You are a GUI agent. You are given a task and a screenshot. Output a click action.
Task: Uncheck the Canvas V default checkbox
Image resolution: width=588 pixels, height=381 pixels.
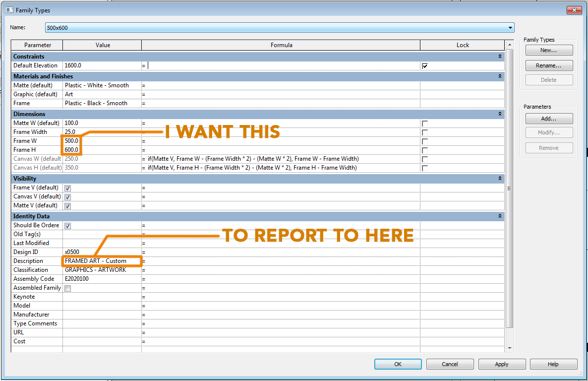[67, 196]
